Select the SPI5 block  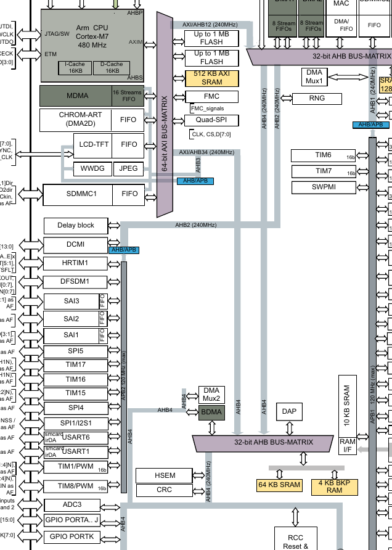click(76, 351)
